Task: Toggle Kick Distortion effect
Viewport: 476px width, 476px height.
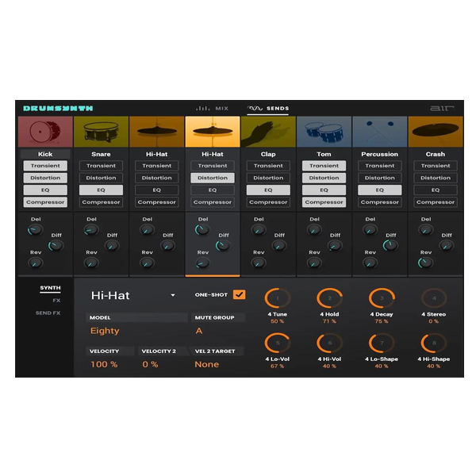Action: pyautogui.click(x=45, y=178)
